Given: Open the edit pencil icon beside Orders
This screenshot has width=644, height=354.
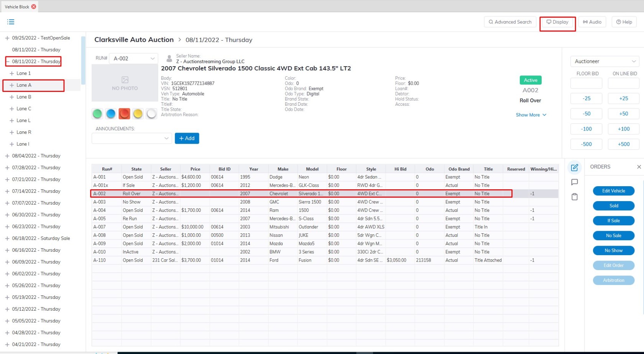Looking at the screenshot, I should [x=574, y=167].
